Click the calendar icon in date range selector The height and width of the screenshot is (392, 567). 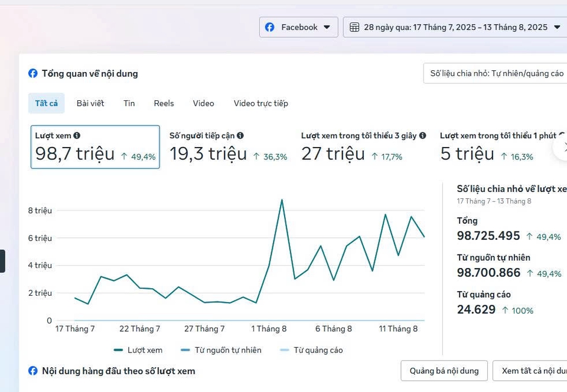coord(354,27)
